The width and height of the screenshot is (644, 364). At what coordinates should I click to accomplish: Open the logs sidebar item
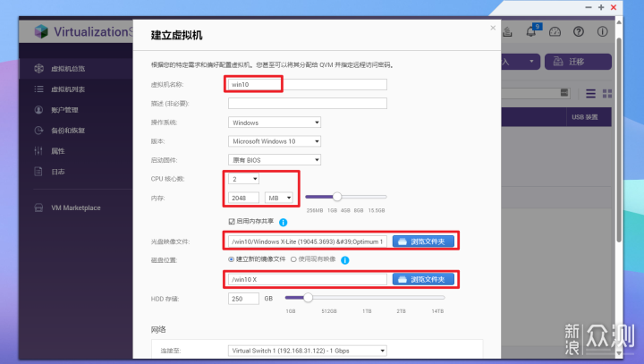click(76, 172)
